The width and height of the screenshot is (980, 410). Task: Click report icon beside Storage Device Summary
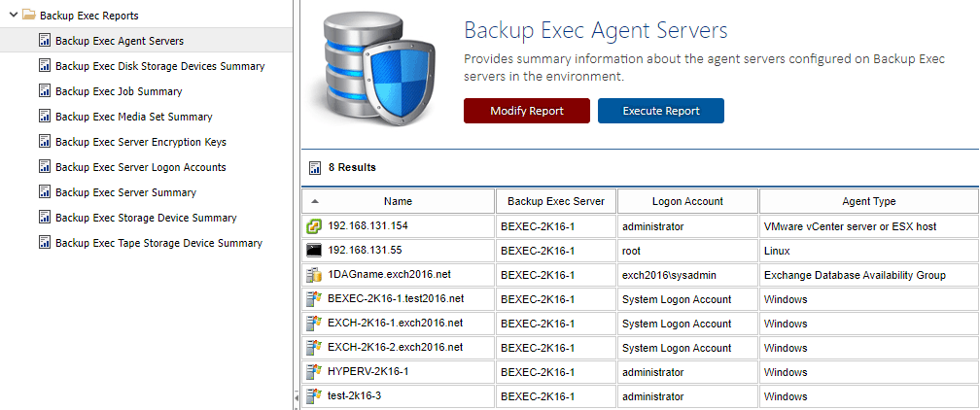click(45, 218)
